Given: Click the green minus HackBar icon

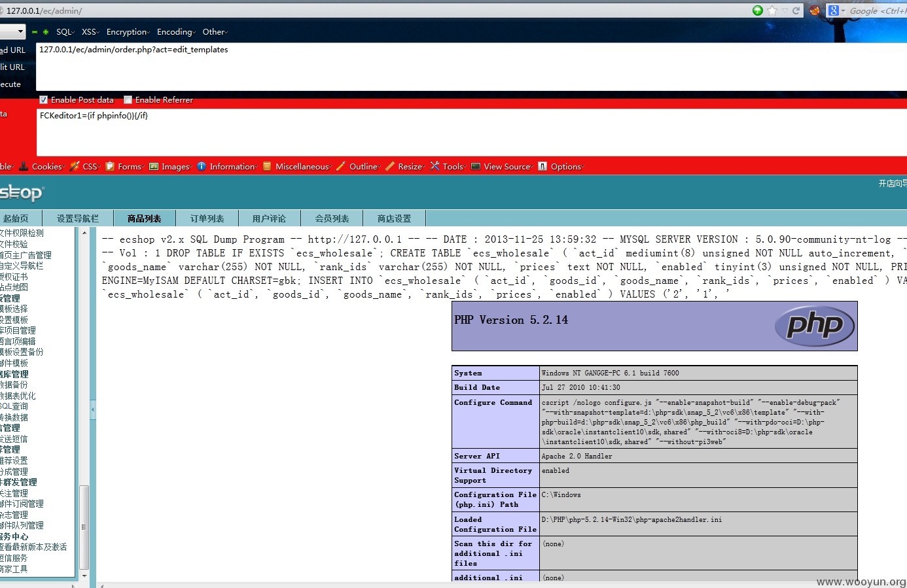Looking at the screenshot, I should click(x=35, y=31).
